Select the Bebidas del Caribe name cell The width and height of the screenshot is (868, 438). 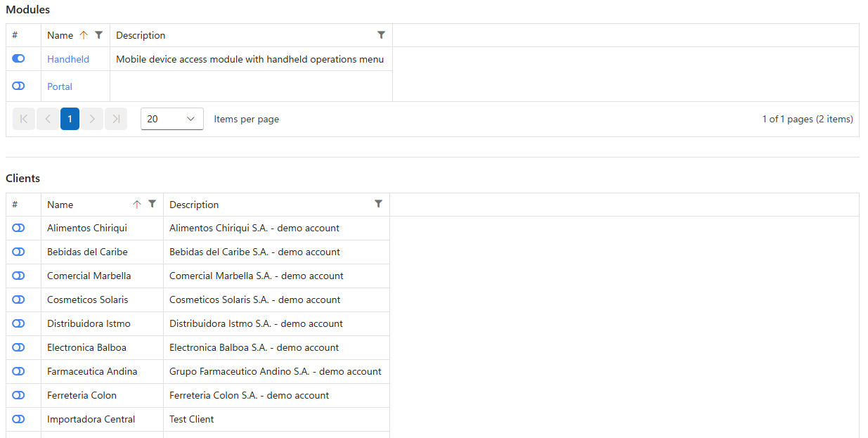[102, 252]
